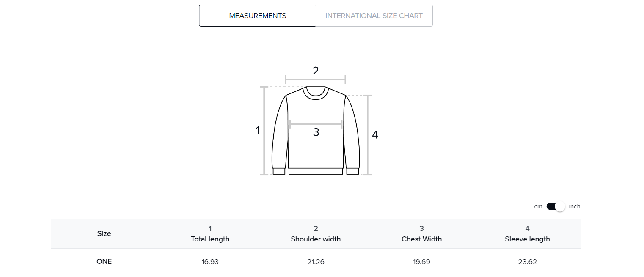Click the number 2 shoulder marker on diagram
This screenshot has width=644, height=277.
click(x=316, y=71)
